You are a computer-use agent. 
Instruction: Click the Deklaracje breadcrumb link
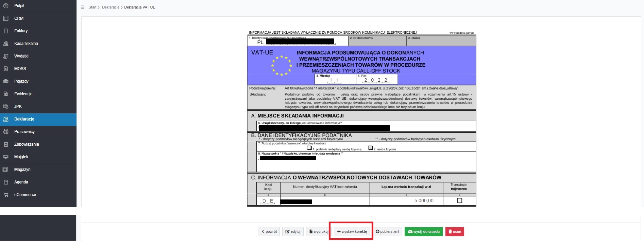click(x=111, y=7)
